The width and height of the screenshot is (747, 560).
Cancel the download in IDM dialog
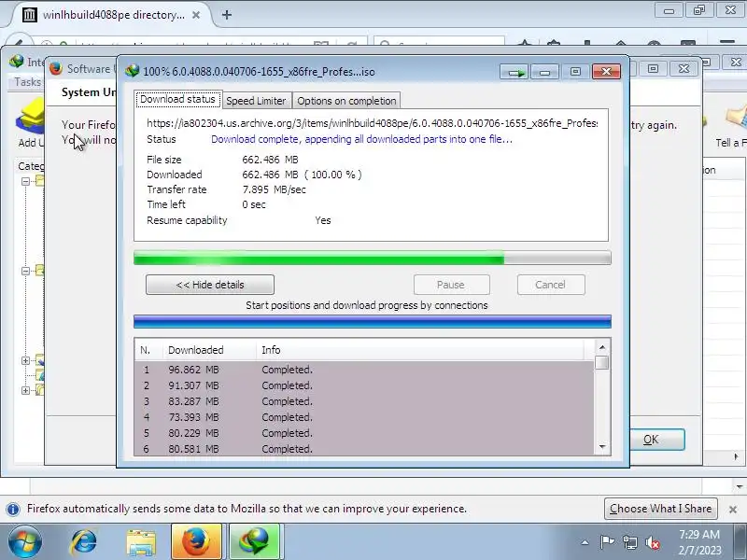point(551,285)
